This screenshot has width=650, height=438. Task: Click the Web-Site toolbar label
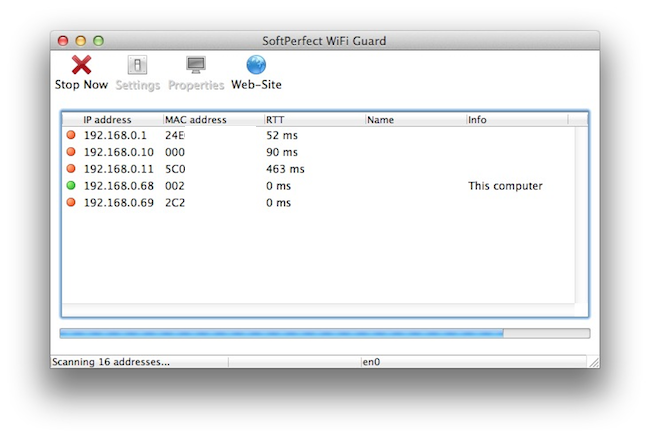coord(256,85)
